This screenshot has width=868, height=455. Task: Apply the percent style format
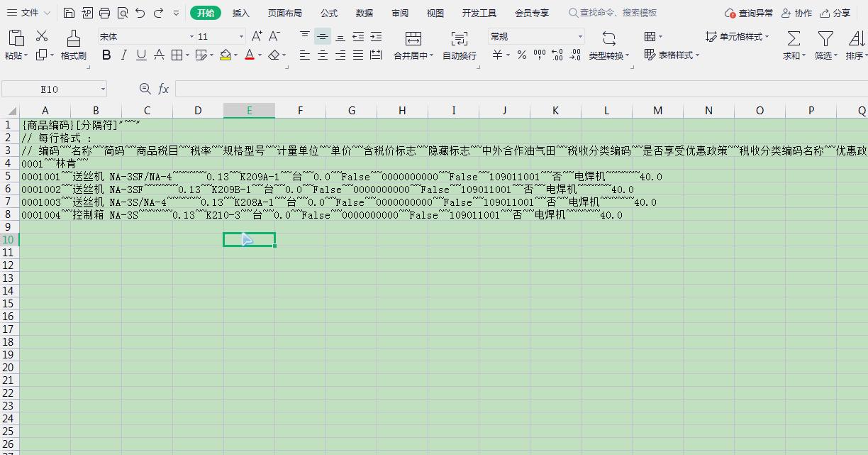pyautogui.click(x=520, y=55)
